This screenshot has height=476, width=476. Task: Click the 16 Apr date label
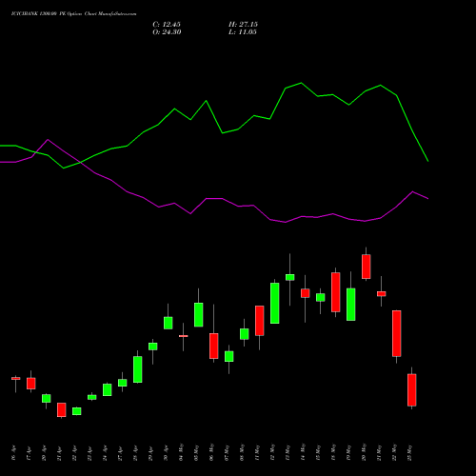tap(13, 453)
